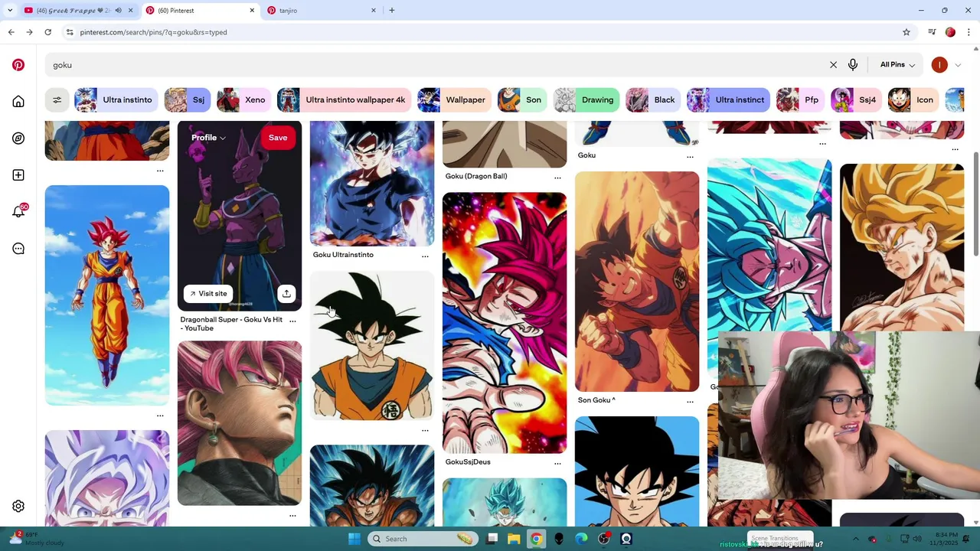Screen dimensions: 980x551
Task: Select the Wallpaper filter chip
Action: tap(455, 100)
